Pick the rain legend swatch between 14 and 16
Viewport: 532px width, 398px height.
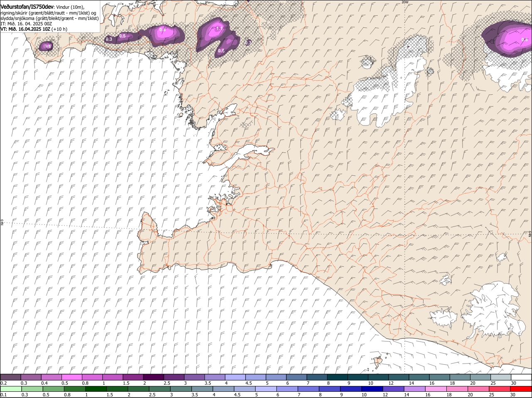[415, 389]
